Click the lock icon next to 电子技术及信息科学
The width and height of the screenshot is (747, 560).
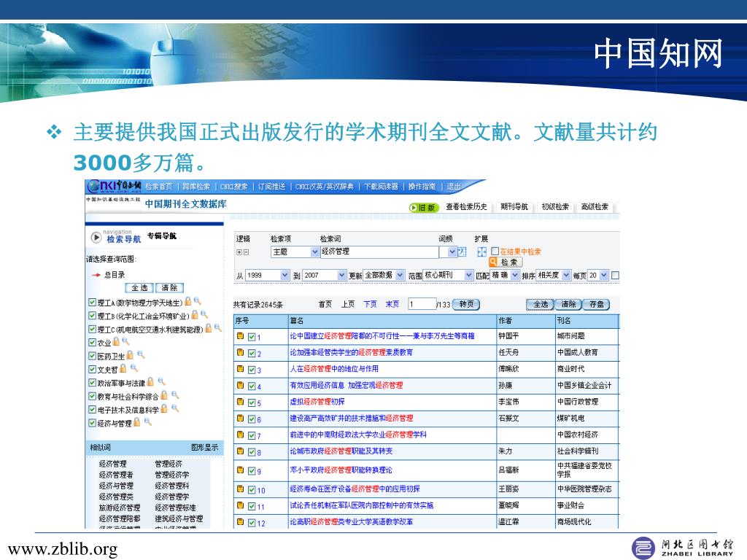pyautogui.click(x=164, y=408)
